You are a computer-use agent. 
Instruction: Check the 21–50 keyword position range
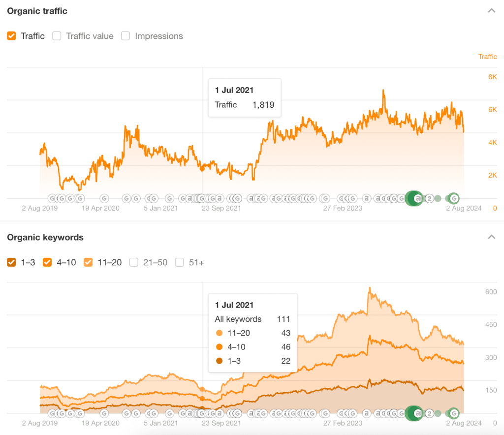tap(133, 262)
